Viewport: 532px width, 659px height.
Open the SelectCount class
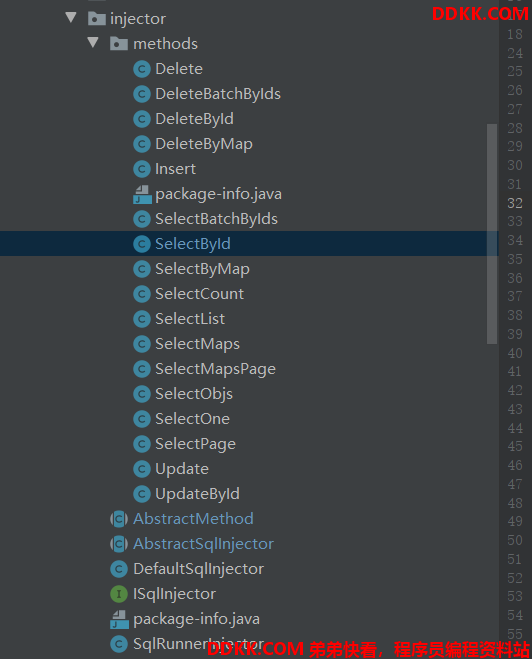(x=199, y=294)
